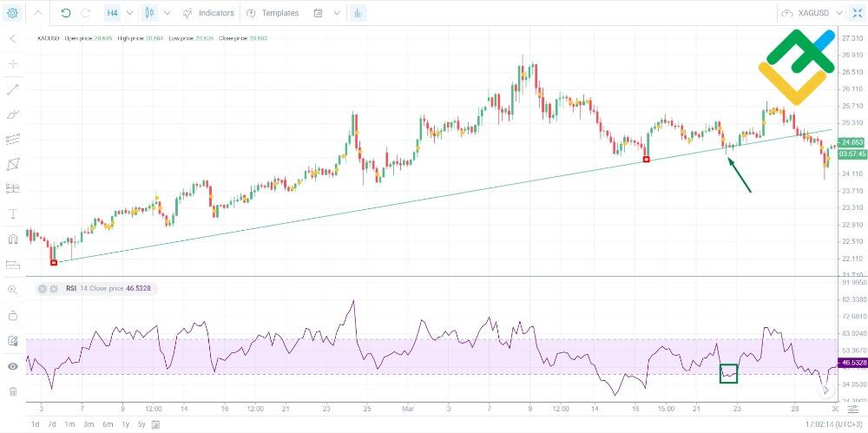The image size is (868, 433).
Task: Select the trend line drawing tool
Action: [x=13, y=89]
